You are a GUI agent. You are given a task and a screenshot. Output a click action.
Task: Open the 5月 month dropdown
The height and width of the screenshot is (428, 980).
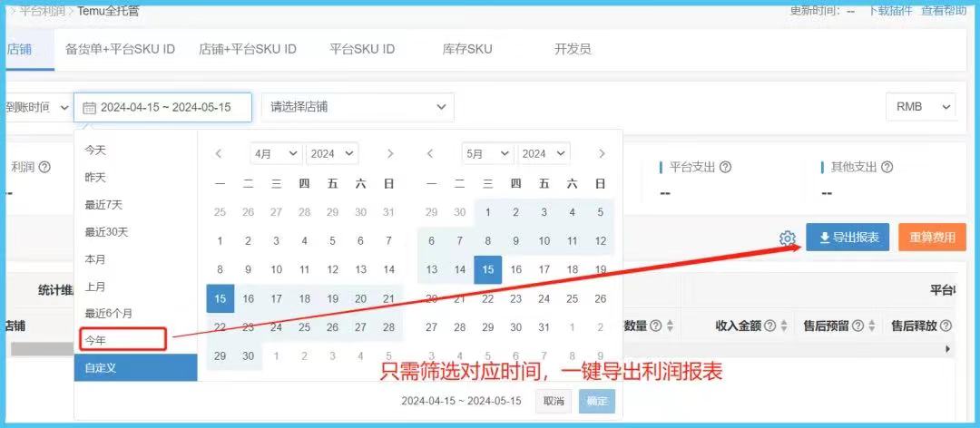(x=488, y=154)
